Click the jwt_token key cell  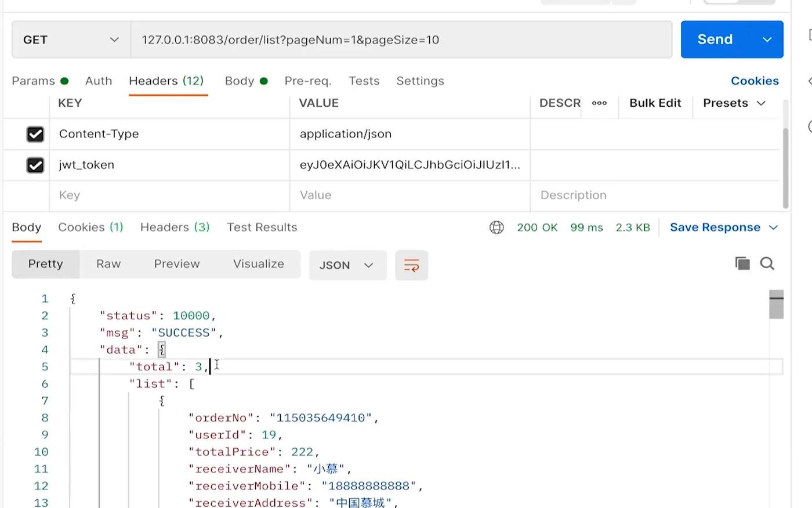[x=169, y=165]
